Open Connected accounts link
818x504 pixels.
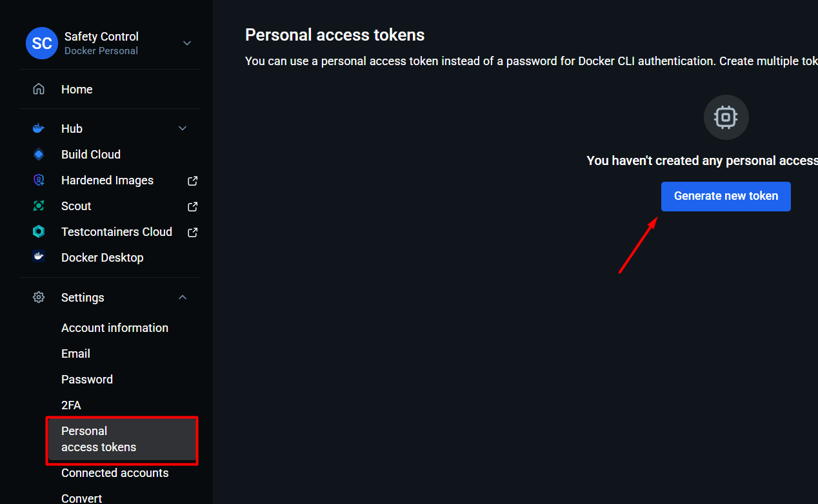(x=115, y=473)
